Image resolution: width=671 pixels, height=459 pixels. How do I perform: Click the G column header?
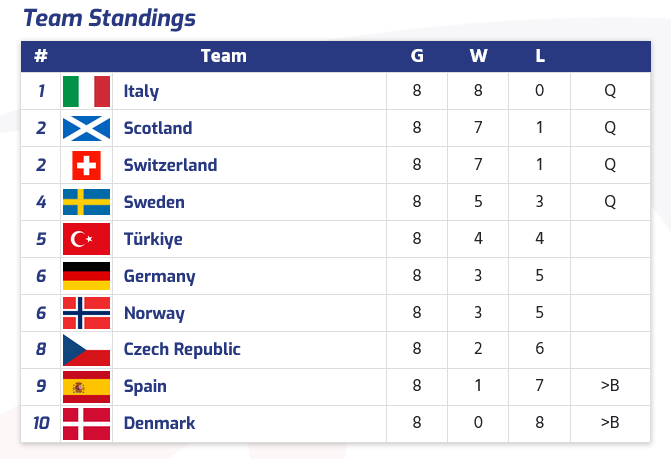pyautogui.click(x=417, y=56)
